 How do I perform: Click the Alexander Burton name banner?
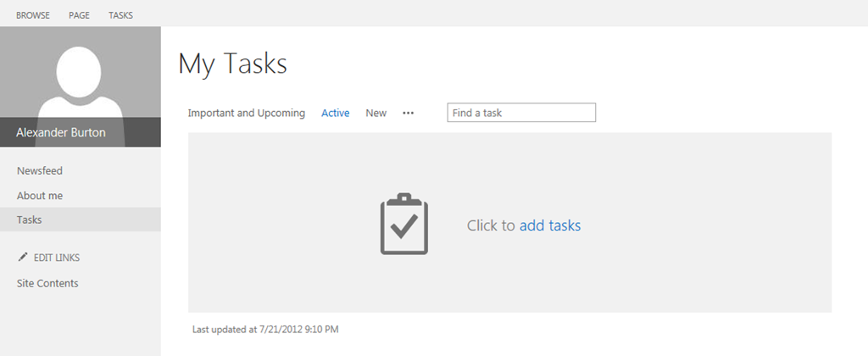(81, 132)
